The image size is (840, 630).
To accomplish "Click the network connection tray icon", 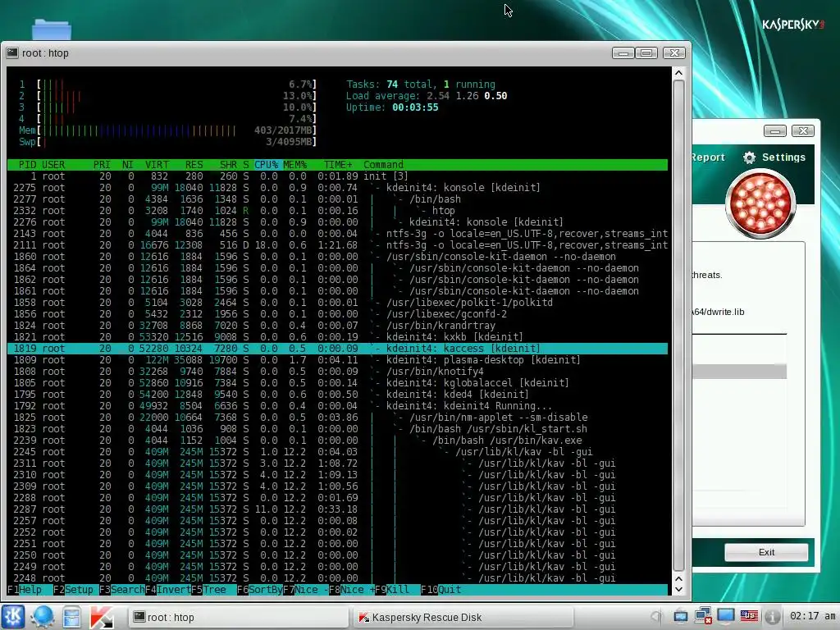I will [x=703, y=616].
